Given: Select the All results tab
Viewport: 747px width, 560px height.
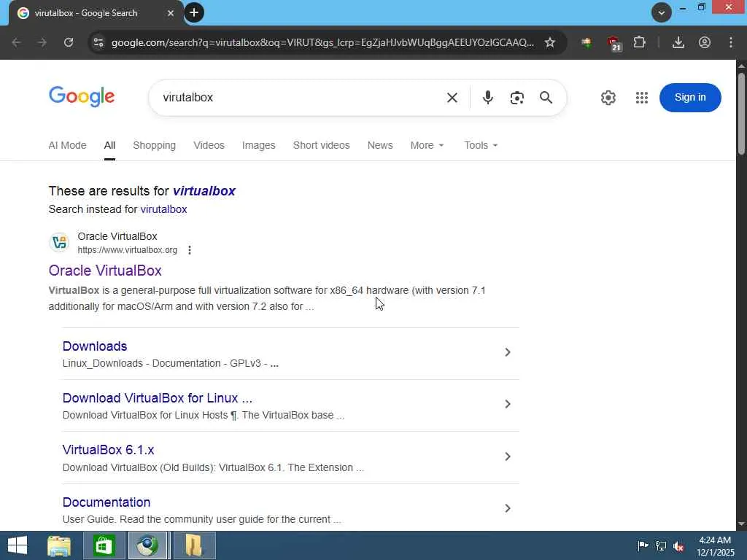Looking at the screenshot, I should coord(109,145).
